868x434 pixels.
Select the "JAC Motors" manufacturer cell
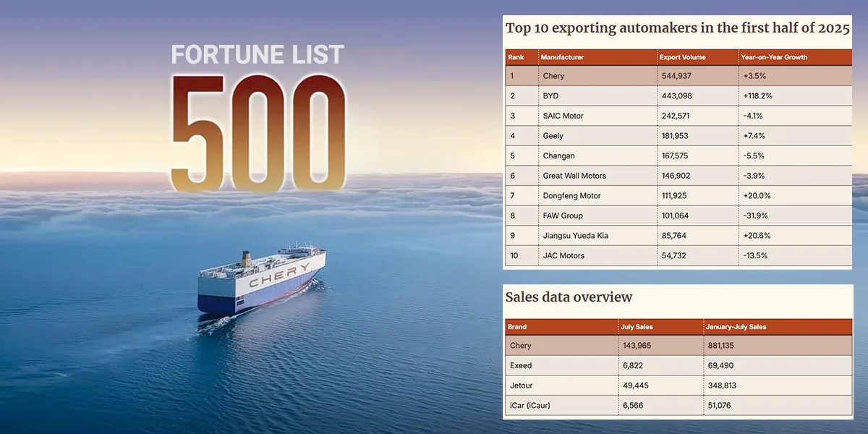[x=563, y=255]
